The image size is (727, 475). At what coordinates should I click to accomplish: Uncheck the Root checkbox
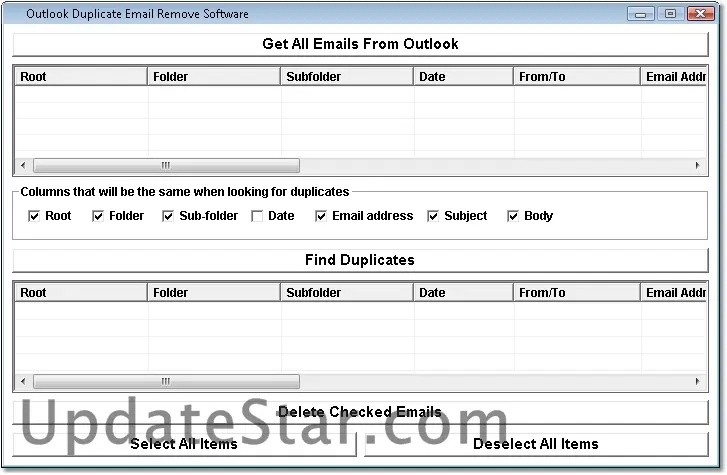34,216
